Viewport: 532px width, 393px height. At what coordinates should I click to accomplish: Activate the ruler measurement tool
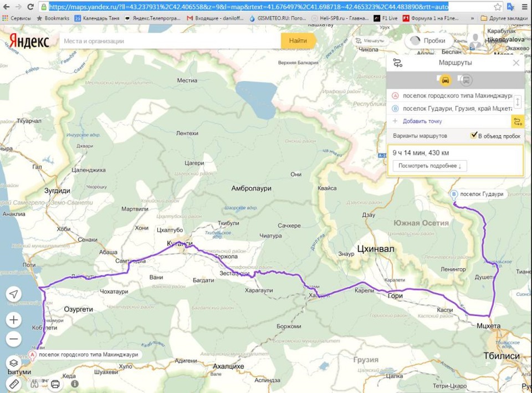click(14, 384)
